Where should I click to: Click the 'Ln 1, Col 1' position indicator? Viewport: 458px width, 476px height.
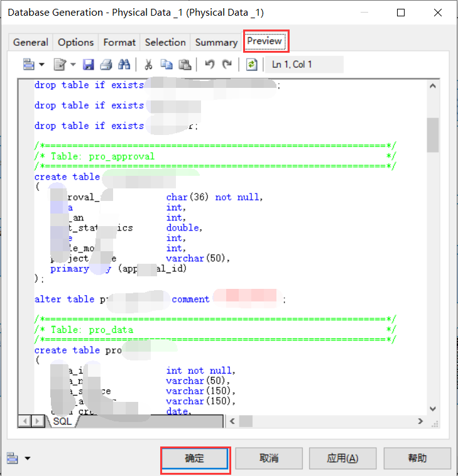click(x=304, y=64)
